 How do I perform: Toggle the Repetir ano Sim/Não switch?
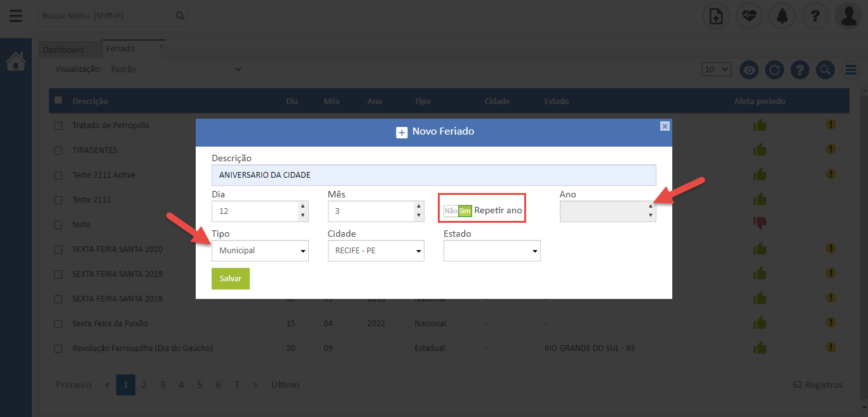(458, 211)
